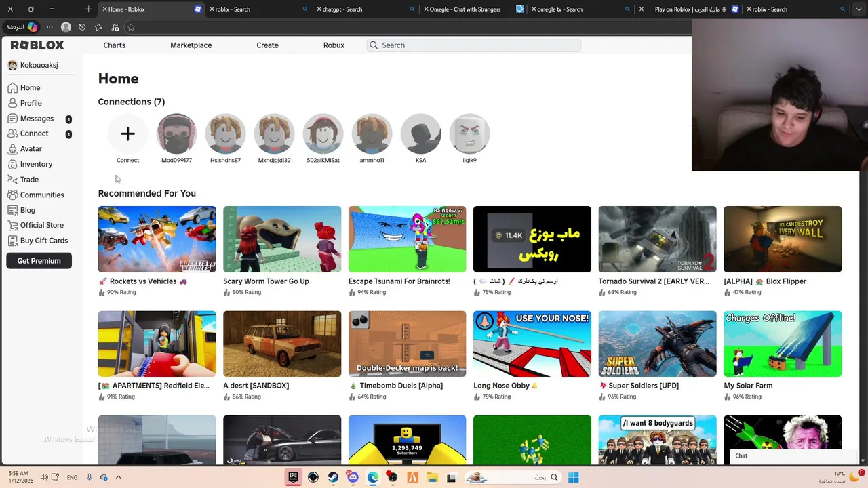This screenshot has width=868, height=488.
Task: Open Discord from the taskbar
Action: click(x=353, y=477)
